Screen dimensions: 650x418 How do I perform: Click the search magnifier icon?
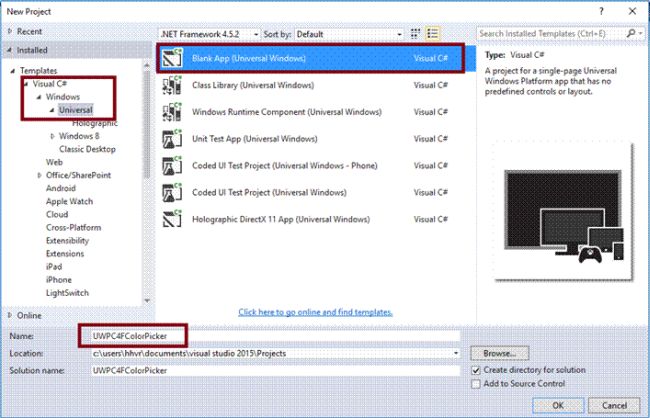point(631,33)
